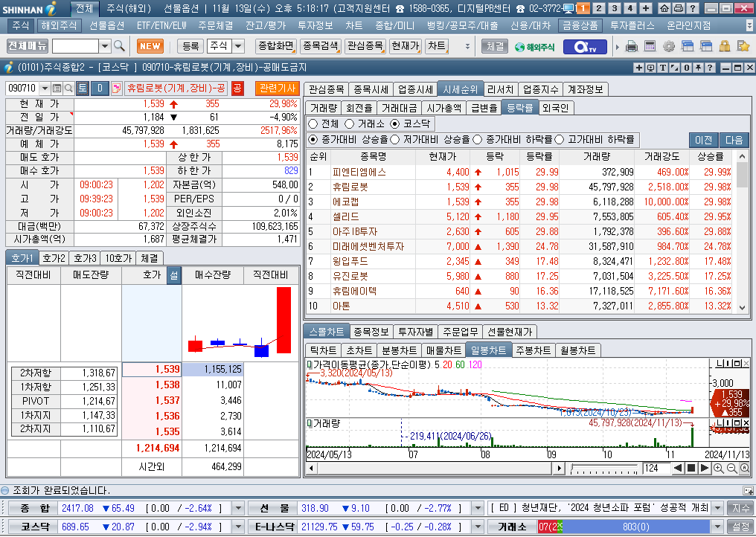Click the 설 settings button in order book header
Image resolution: width=756 pixels, height=537 pixels.
[174, 275]
